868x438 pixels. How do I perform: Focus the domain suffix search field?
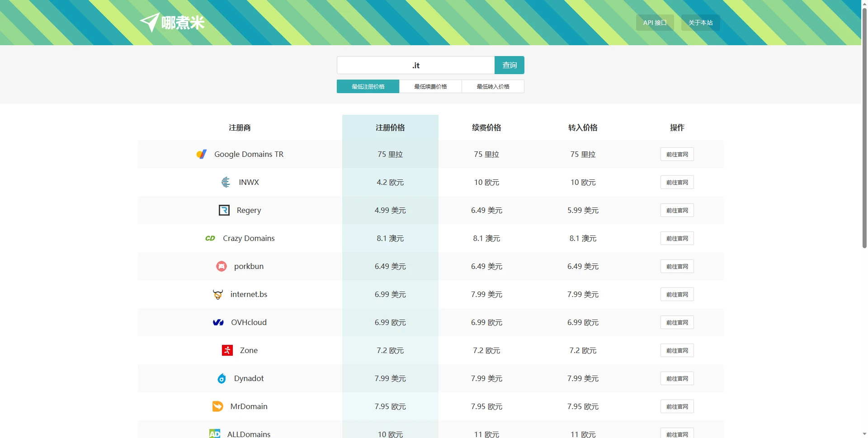[415, 65]
